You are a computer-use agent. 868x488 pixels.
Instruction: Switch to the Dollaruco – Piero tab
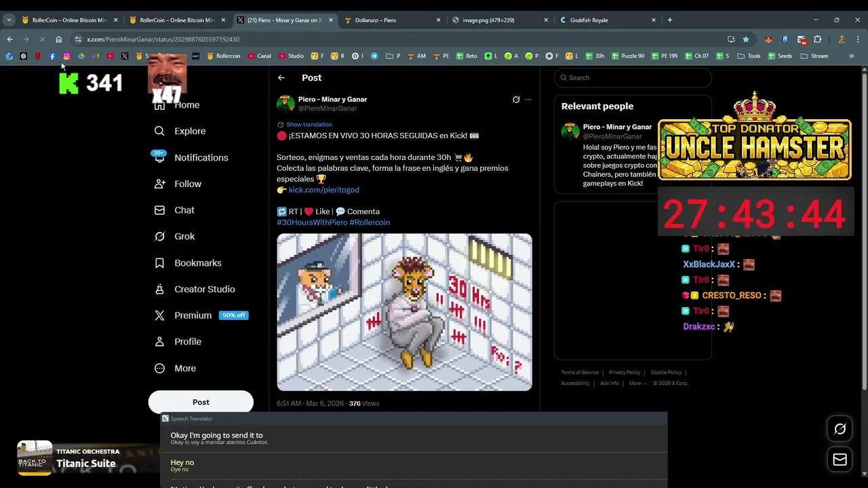click(392, 20)
